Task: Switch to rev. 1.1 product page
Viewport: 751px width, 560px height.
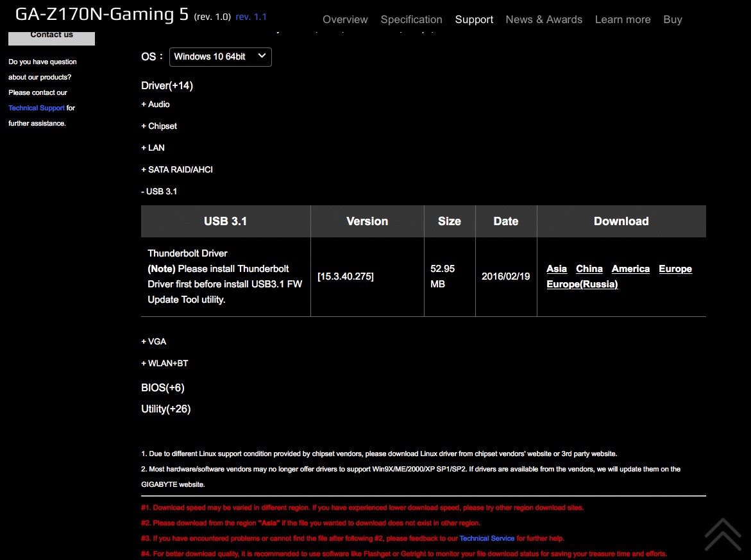Action: [251, 17]
